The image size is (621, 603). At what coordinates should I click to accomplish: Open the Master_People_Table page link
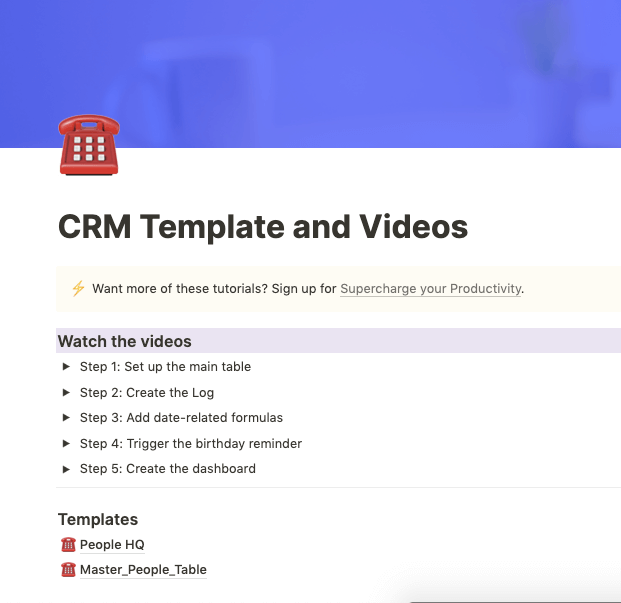143,570
